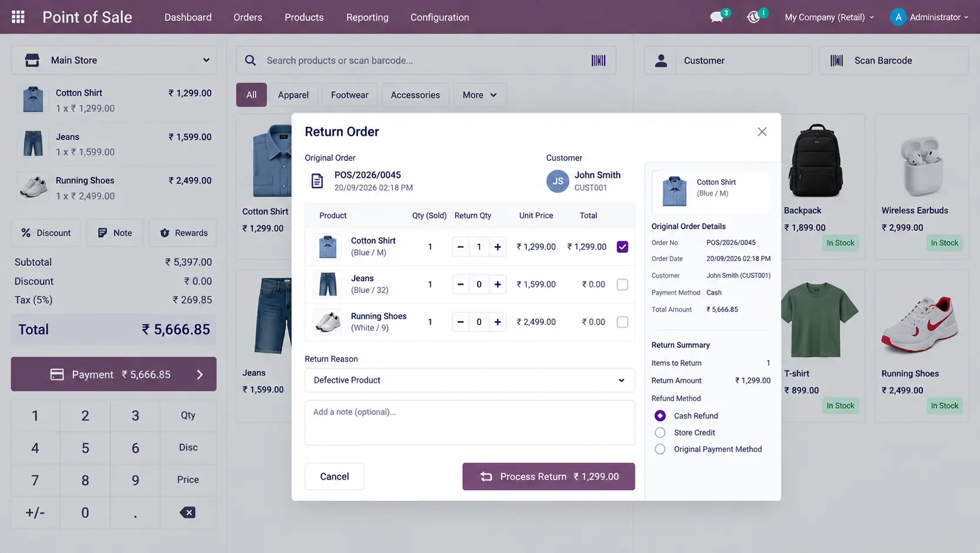Screen dimensions: 980x553
Task: Open the original order document icon
Action: [317, 181]
